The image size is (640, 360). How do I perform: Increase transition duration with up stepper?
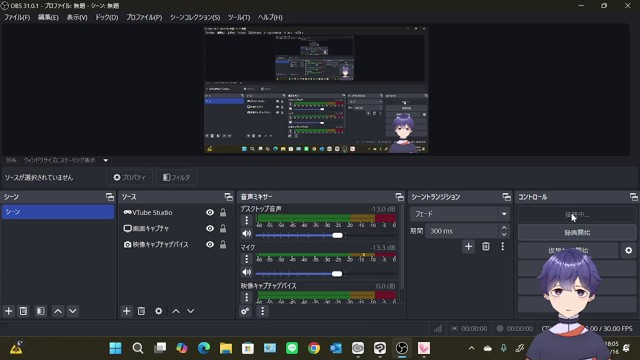504,228
